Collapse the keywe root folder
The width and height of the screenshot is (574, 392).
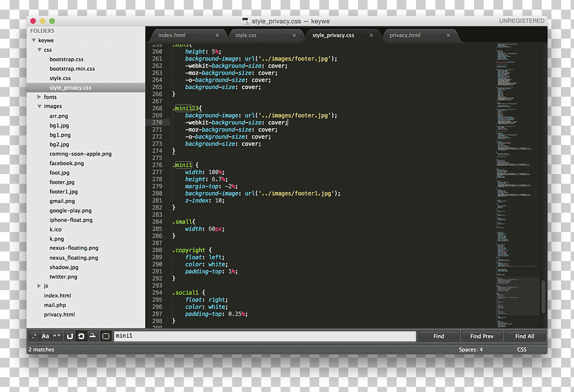(34, 40)
